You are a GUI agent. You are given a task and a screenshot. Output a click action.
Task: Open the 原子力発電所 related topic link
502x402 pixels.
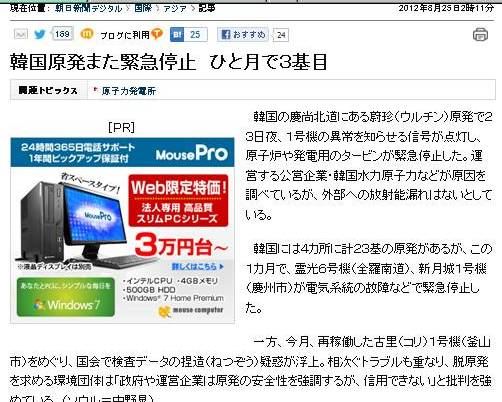coord(129,91)
